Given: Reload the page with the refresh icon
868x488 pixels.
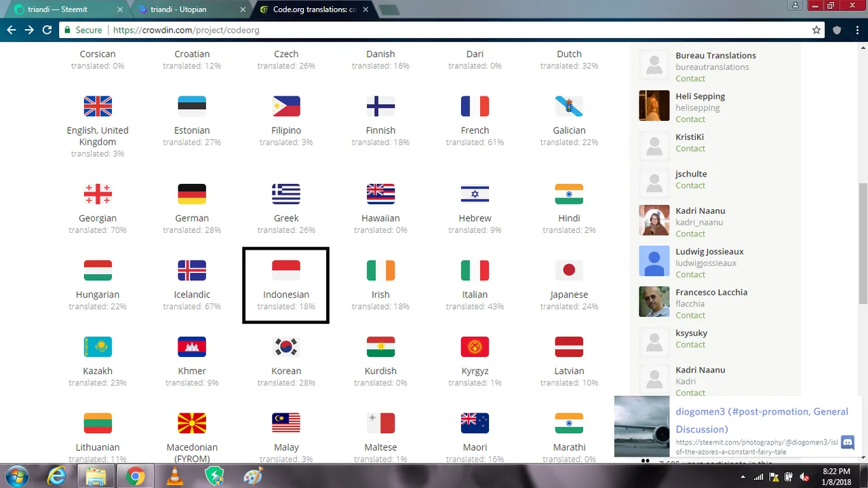Looking at the screenshot, I should (47, 30).
